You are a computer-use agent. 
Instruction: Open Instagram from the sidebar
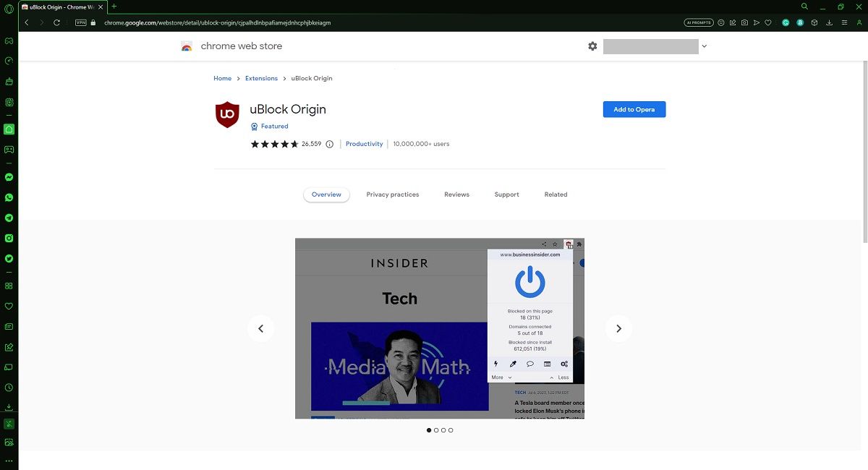pos(9,238)
